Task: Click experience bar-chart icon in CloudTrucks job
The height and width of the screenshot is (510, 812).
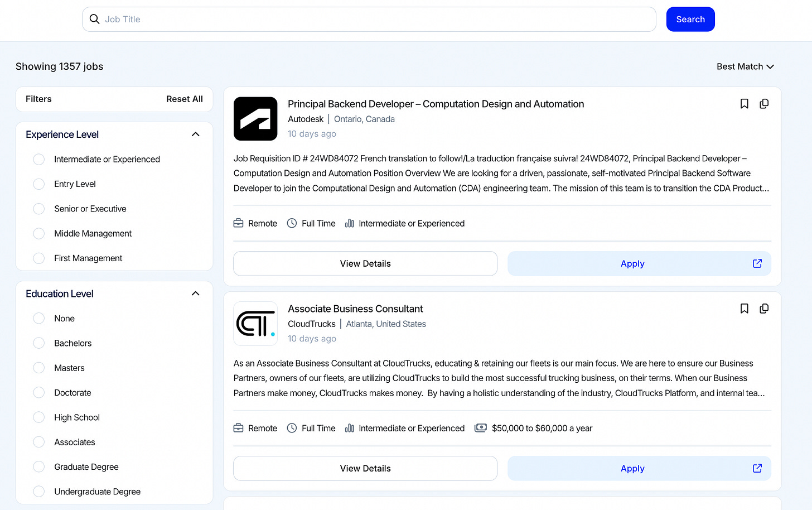Action: click(349, 428)
